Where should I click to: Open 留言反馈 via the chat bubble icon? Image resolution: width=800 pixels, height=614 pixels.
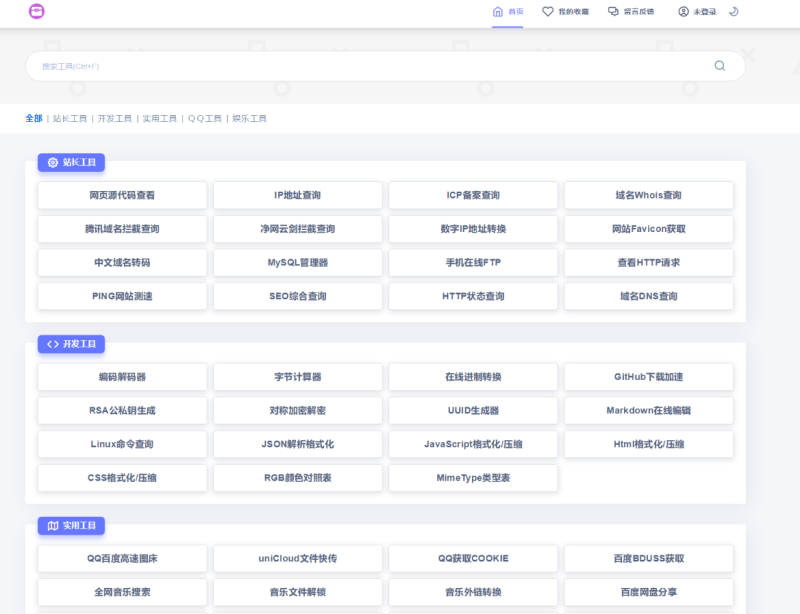[x=613, y=12]
